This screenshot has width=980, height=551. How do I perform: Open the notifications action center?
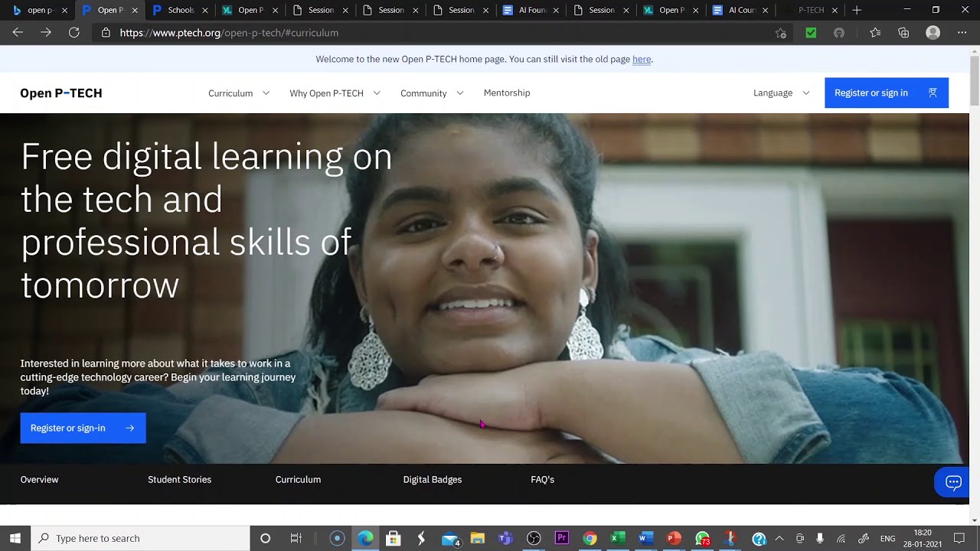[x=959, y=538]
